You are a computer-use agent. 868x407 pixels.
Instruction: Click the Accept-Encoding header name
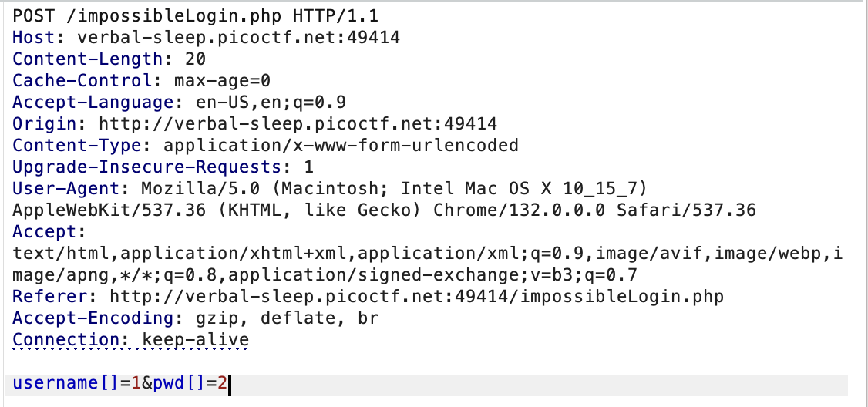pyautogui.click(x=93, y=318)
